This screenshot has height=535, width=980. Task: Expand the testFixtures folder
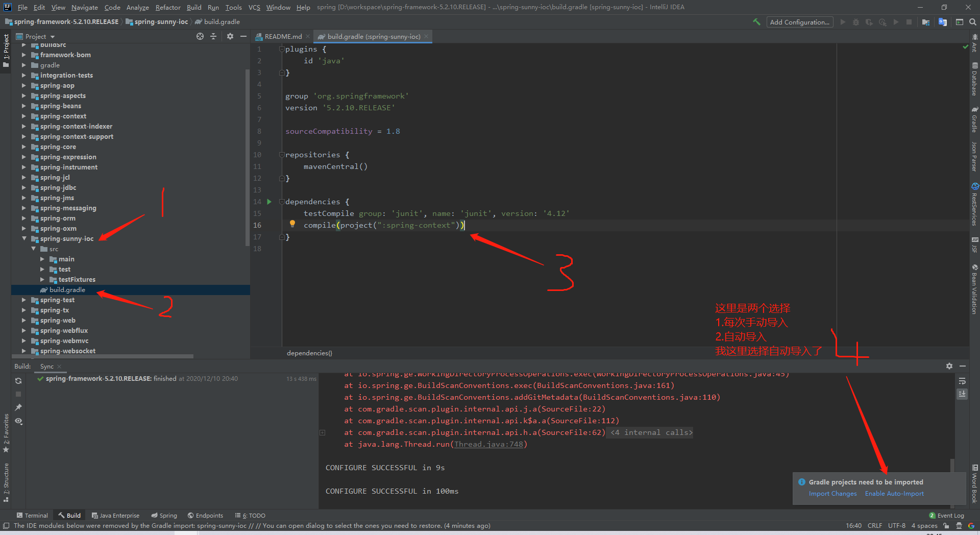click(42, 279)
